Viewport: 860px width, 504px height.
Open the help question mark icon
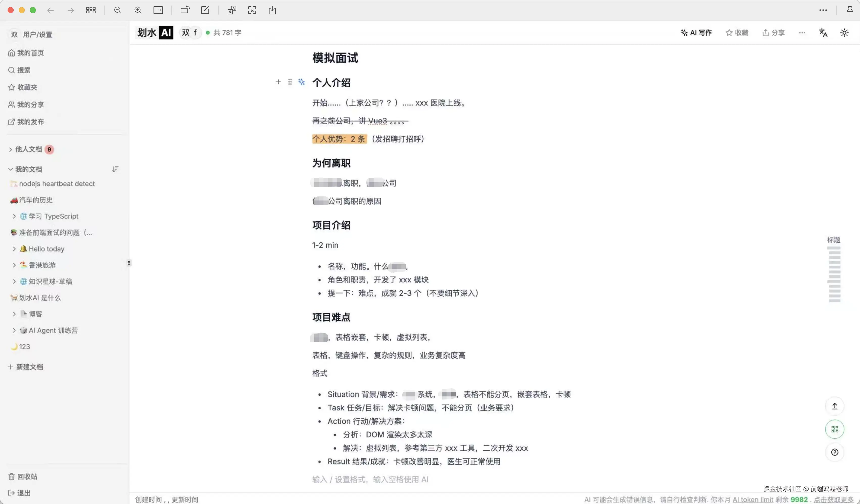[x=835, y=452]
